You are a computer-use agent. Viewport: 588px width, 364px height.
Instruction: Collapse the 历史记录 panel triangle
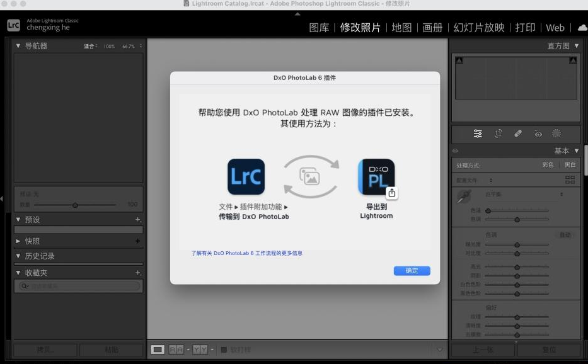tap(18, 256)
